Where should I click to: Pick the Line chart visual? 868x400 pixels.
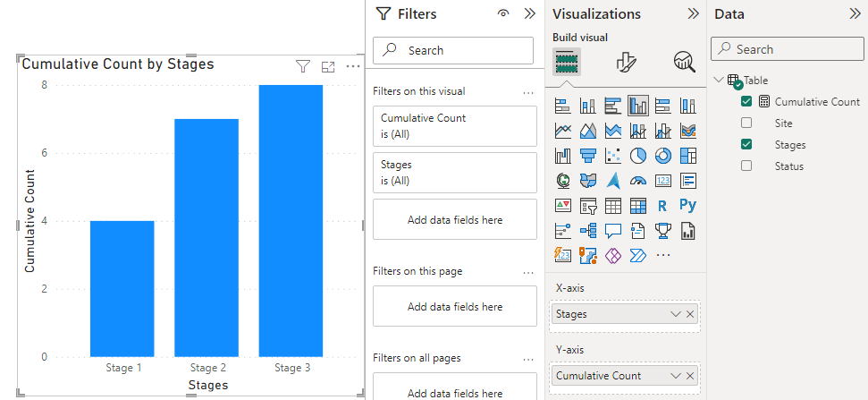pos(563,131)
